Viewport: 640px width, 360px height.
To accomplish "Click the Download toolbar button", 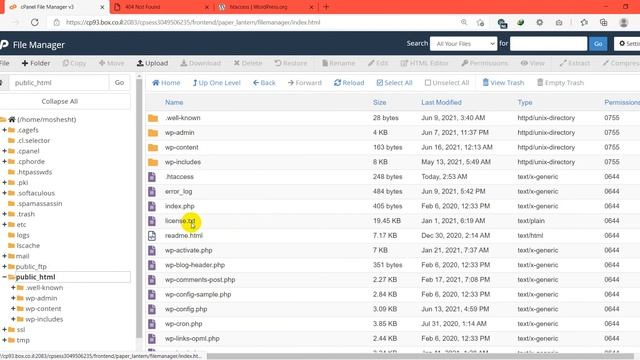I will (x=200, y=63).
